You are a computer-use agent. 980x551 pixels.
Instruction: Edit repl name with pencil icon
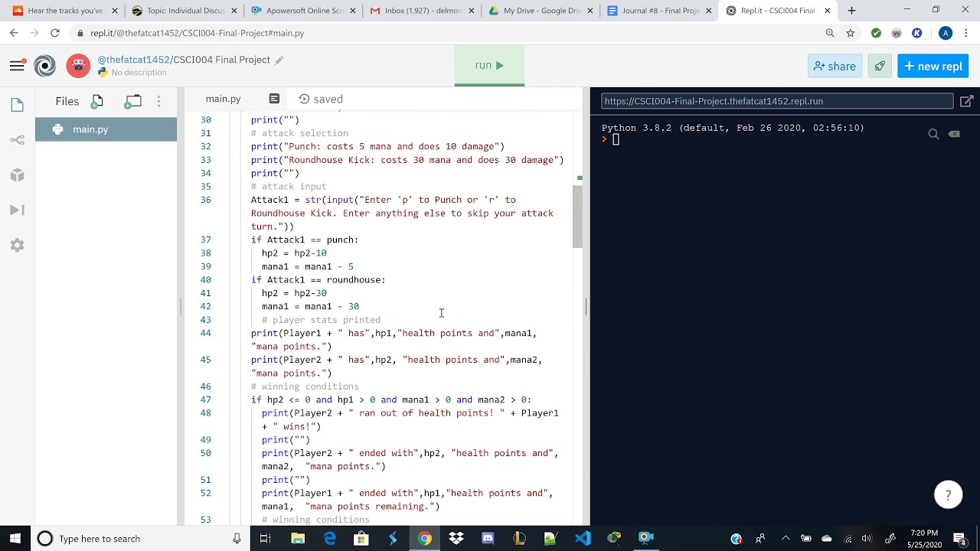coord(279,60)
